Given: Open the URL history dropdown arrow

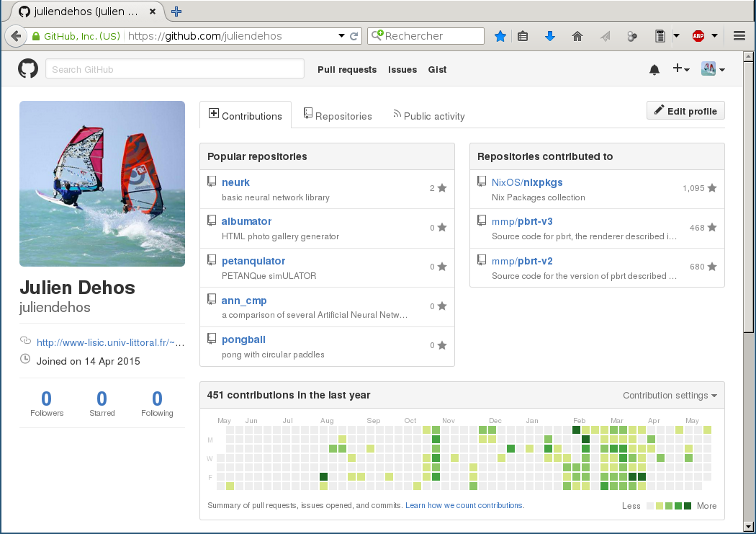Looking at the screenshot, I should point(341,36).
